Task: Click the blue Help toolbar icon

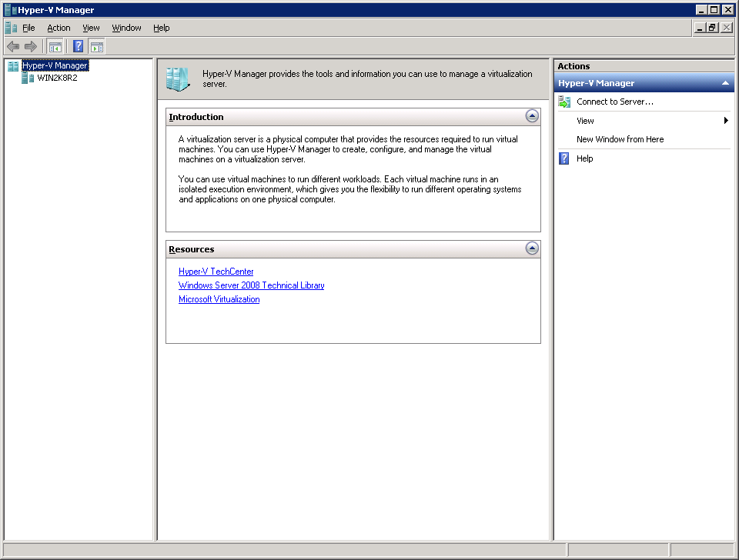Action: click(78, 47)
